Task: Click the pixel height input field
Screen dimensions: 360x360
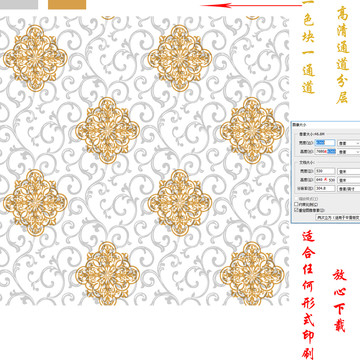Action: click(325, 151)
